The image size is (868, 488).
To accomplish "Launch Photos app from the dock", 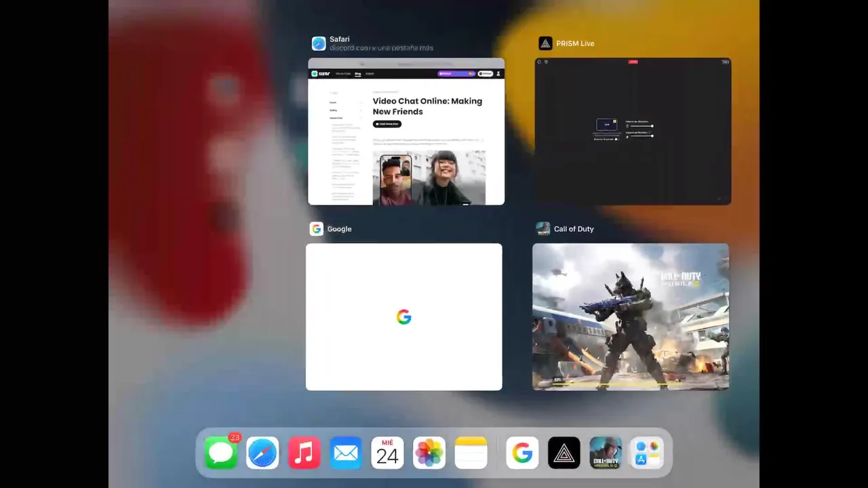I will coord(429,453).
